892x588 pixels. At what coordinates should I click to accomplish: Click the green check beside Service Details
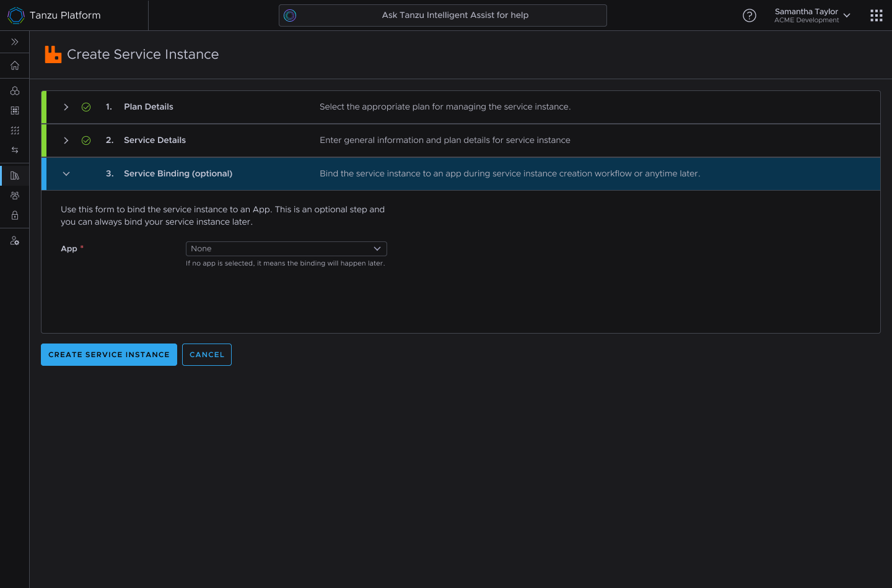(86, 141)
